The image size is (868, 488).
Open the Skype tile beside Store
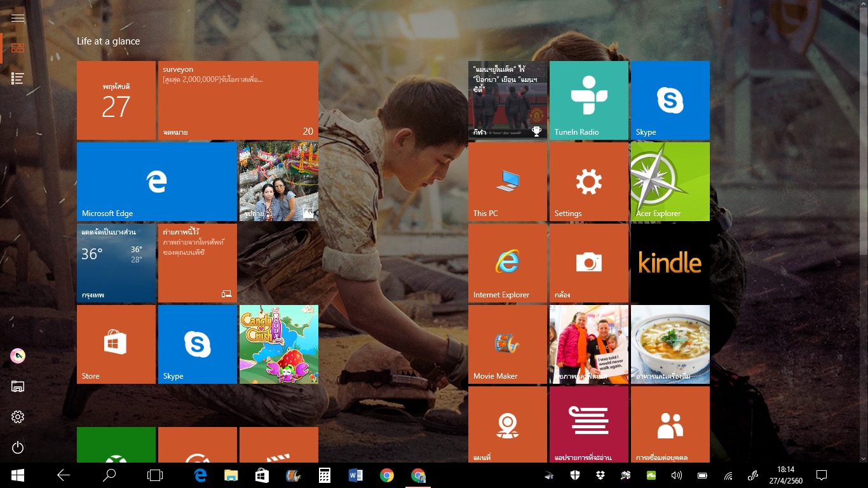tap(198, 344)
